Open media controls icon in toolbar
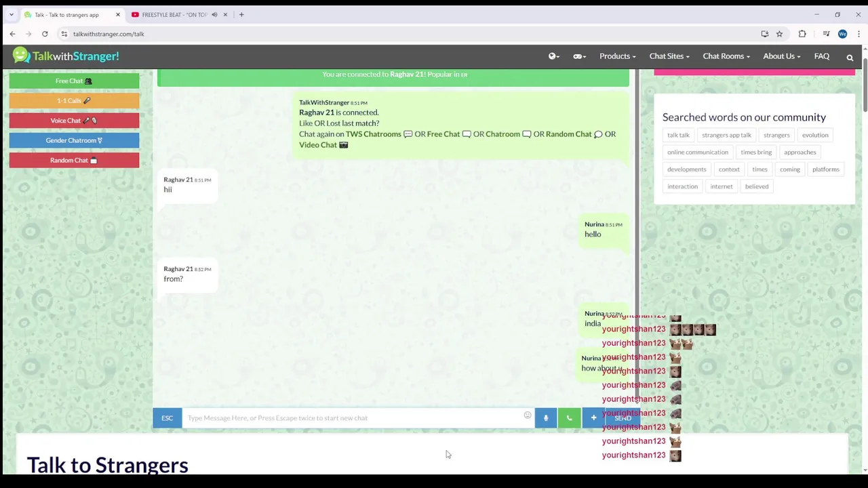 point(826,34)
